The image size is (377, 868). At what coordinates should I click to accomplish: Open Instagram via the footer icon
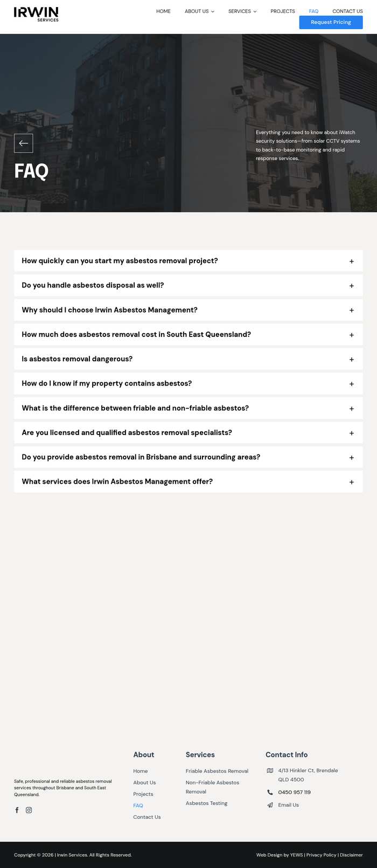click(x=29, y=810)
